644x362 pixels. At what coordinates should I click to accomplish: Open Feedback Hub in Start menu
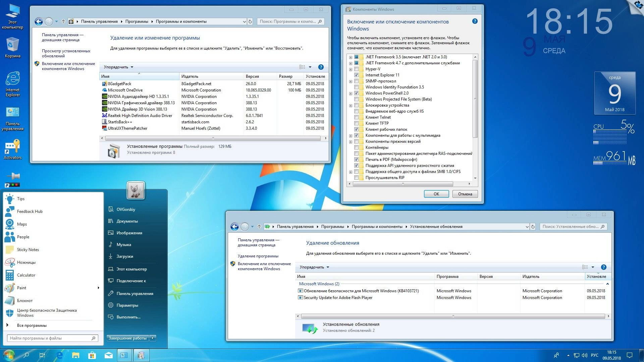pyautogui.click(x=54, y=212)
